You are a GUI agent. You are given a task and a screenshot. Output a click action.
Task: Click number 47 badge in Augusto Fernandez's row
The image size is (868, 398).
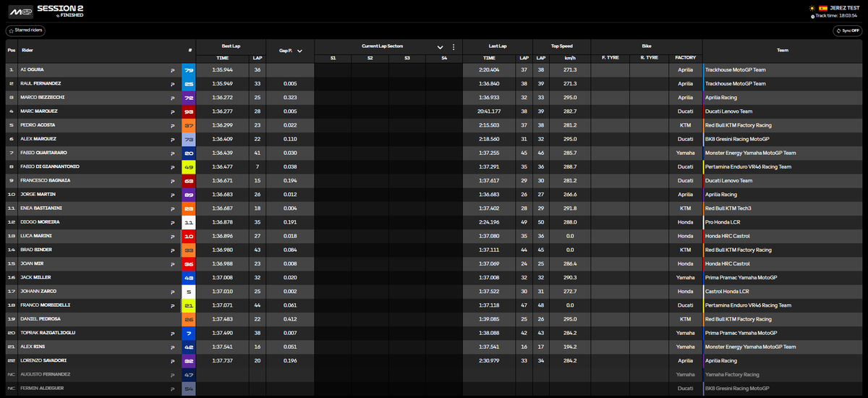tap(189, 374)
